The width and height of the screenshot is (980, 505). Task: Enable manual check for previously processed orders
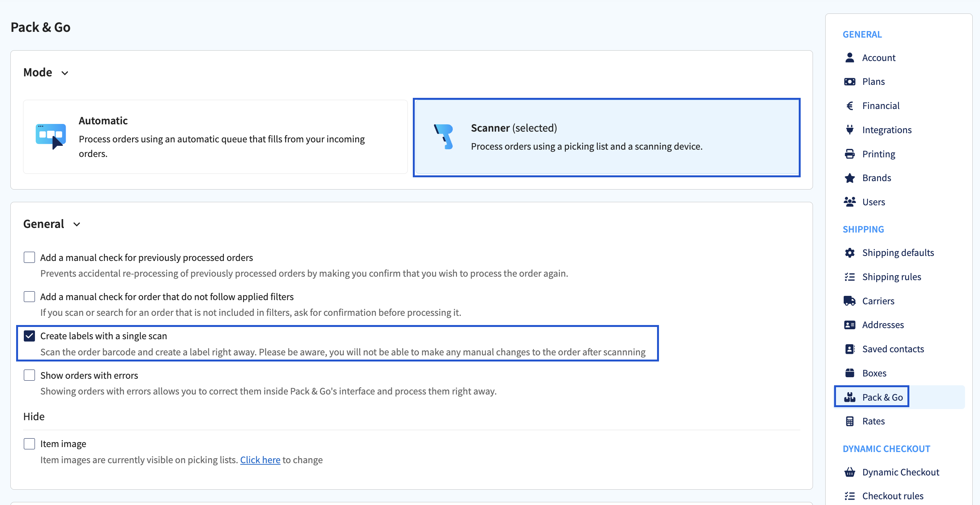click(29, 257)
